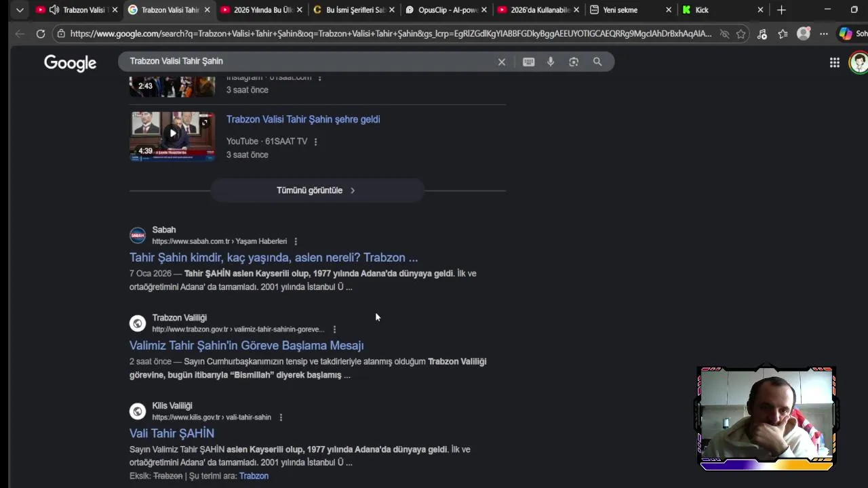
Task: Open the browser profile avatar
Action: (x=804, y=34)
